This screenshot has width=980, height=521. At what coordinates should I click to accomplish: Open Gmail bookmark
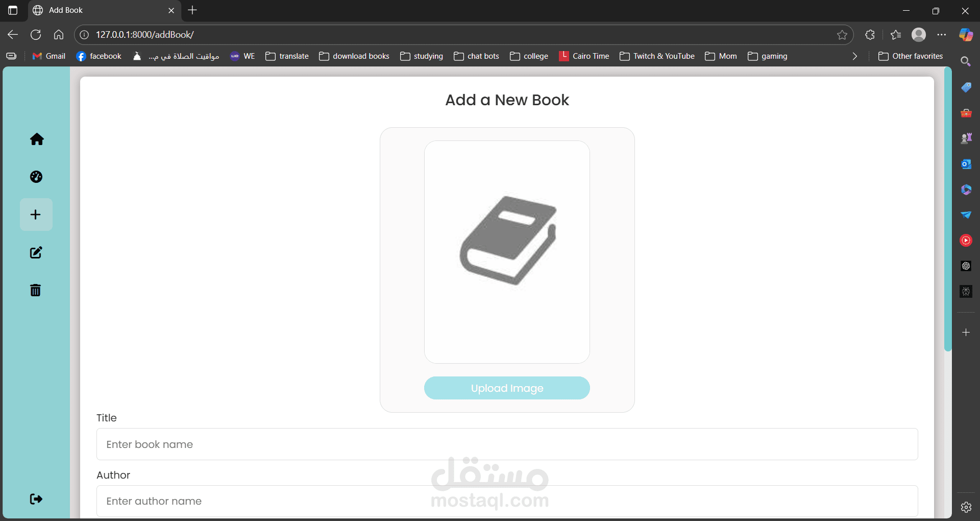[49, 56]
